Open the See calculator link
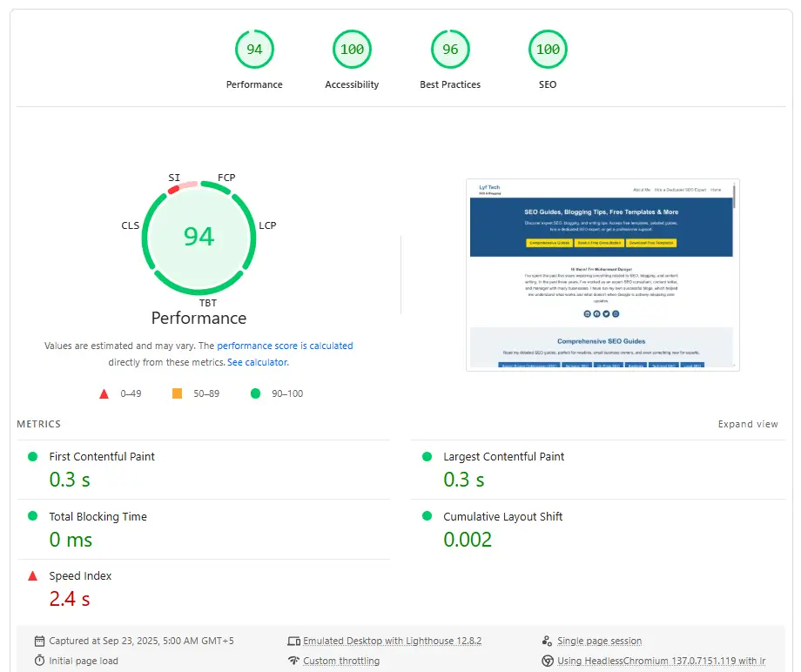The width and height of the screenshot is (801, 672). pos(257,362)
